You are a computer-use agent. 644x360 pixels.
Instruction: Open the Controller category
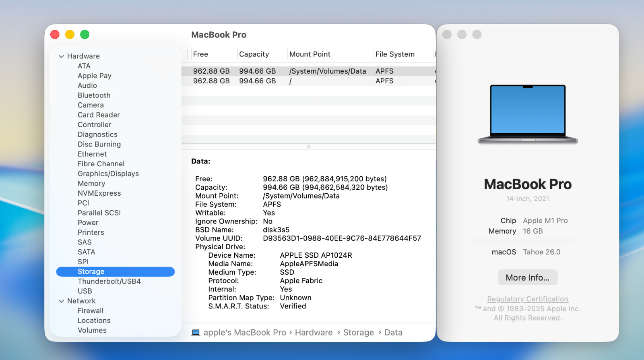pyautogui.click(x=95, y=125)
